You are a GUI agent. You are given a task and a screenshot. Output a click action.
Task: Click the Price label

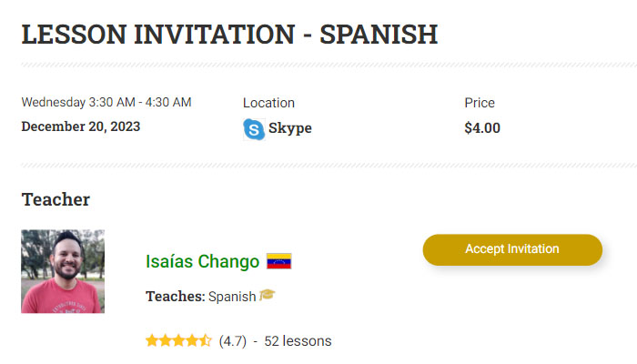[480, 103]
